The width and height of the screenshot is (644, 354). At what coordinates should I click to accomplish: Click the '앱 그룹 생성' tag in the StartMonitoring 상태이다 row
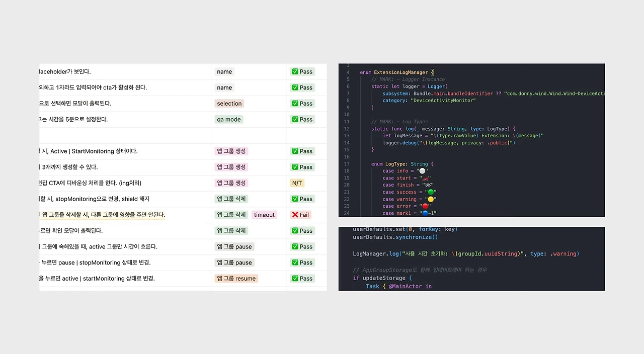[x=231, y=151]
